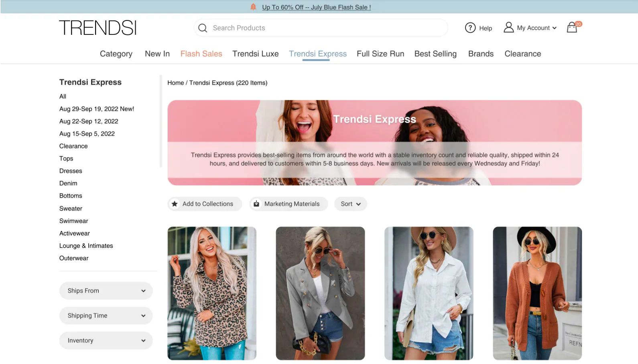Open the leopard print top product thumbnail
This screenshot has width=638, height=364.
212,293
